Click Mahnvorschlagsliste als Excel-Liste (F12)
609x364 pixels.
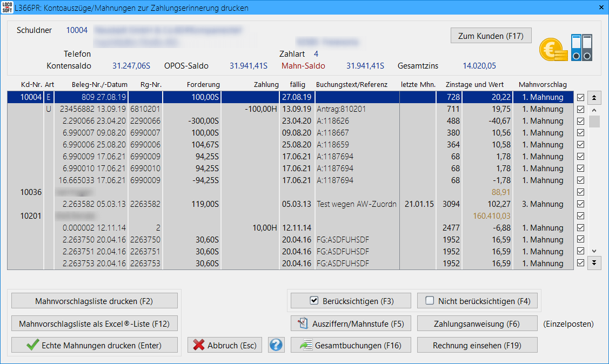coord(94,324)
